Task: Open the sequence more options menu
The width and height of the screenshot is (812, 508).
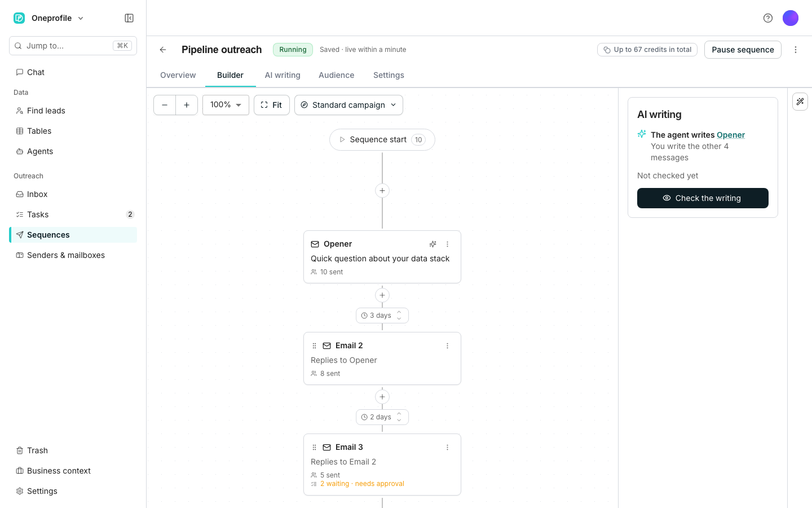Action: click(796, 50)
